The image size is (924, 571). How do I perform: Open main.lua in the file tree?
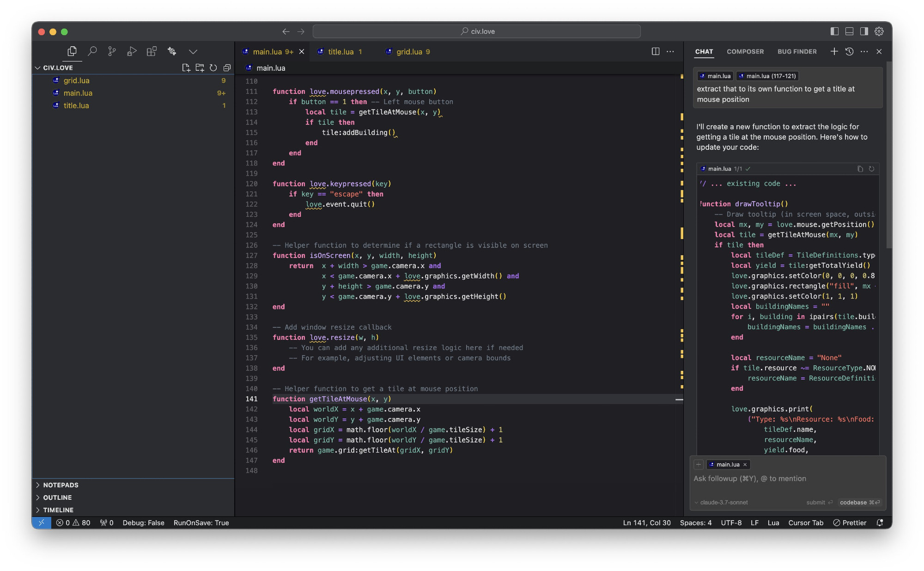[78, 93]
